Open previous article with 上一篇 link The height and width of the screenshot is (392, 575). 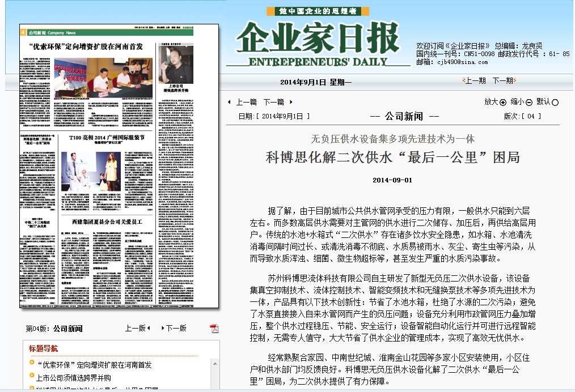coord(246,103)
